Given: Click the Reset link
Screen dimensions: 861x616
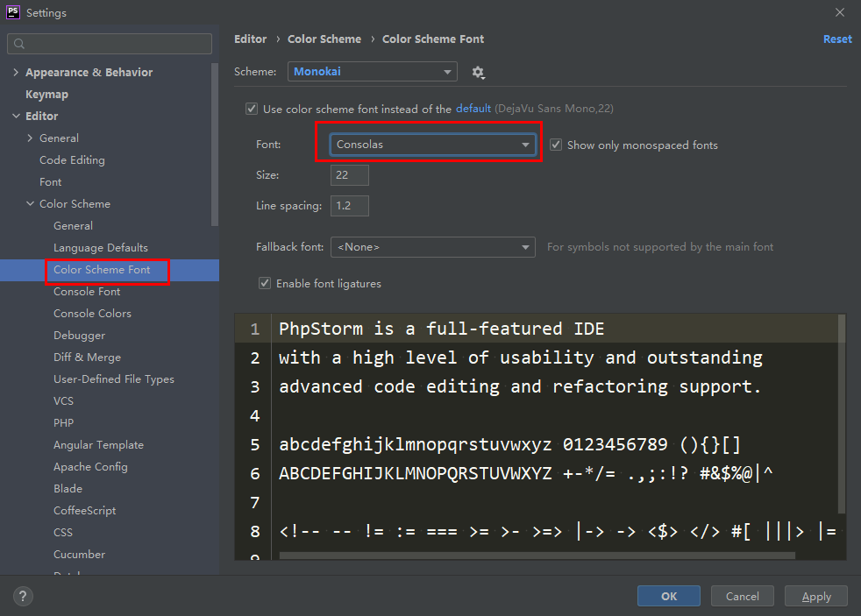Looking at the screenshot, I should tap(837, 39).
